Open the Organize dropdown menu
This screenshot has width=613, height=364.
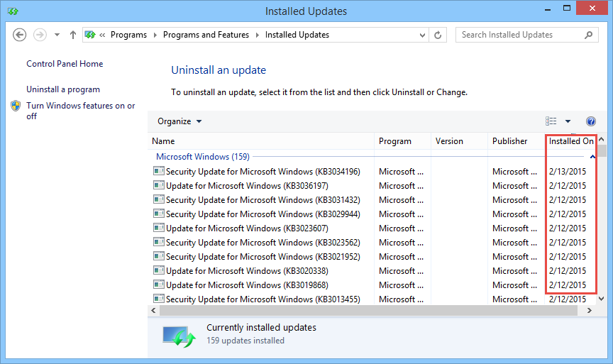point(180,121)
